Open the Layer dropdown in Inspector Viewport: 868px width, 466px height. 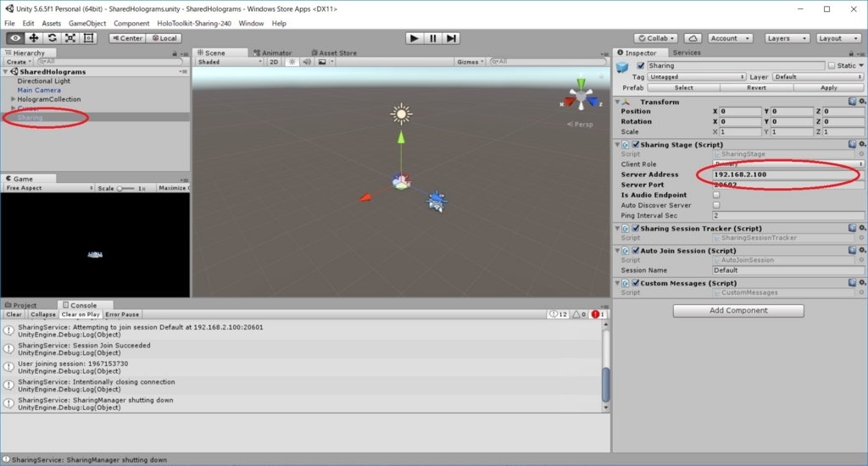click(x=818, y=77)
